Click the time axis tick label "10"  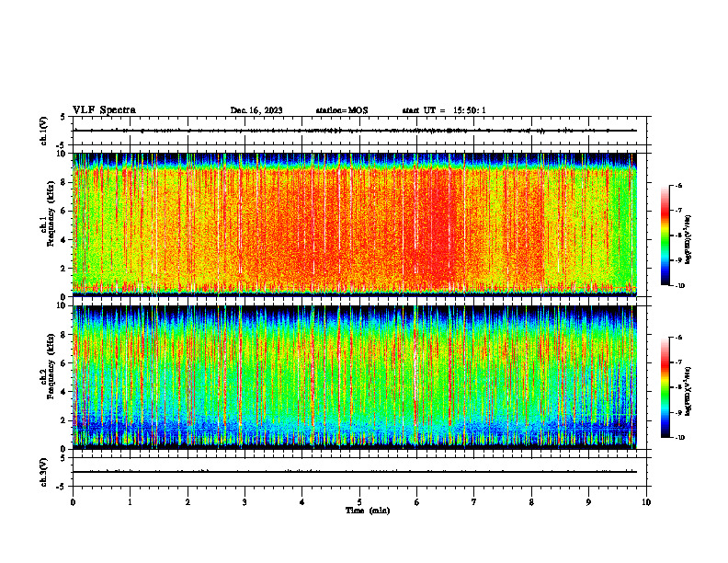pyautogui.click(x=646, y=502)
